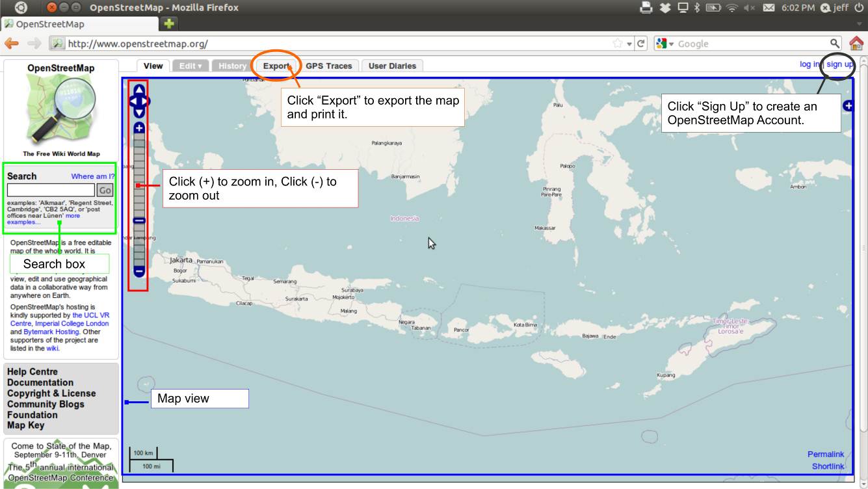Open the mail envelope indicator
This screenshot has width=868, height=489.
(769, 8)
